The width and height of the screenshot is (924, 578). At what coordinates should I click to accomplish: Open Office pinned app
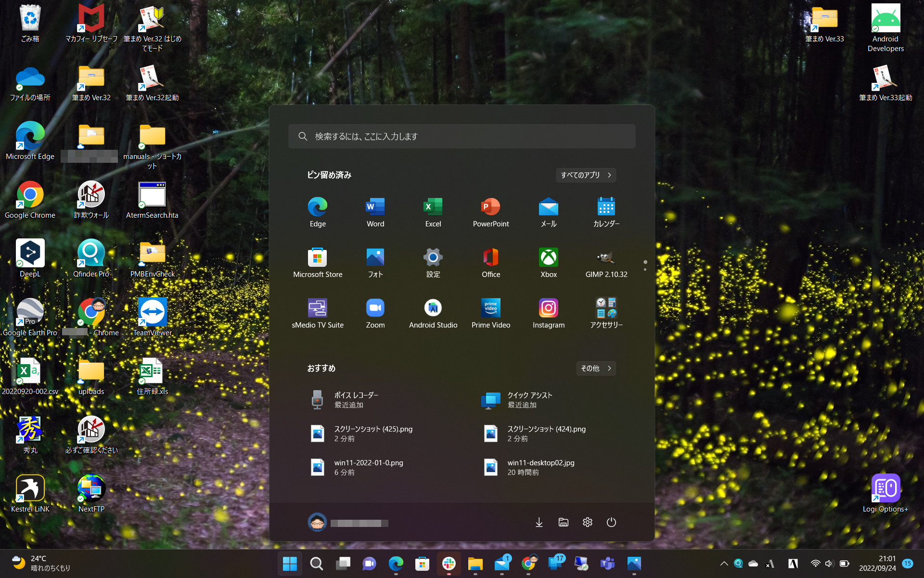point(491,263)
